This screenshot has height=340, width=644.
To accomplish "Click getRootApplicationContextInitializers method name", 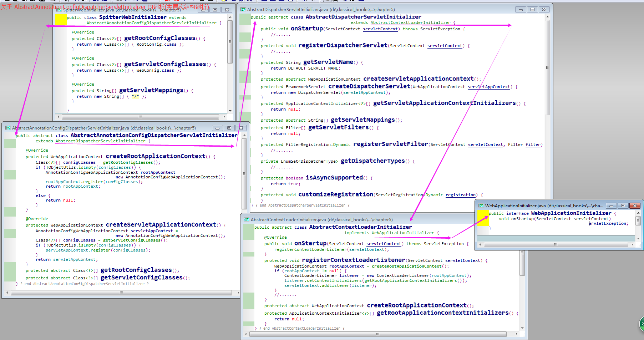I will (443, 313).
